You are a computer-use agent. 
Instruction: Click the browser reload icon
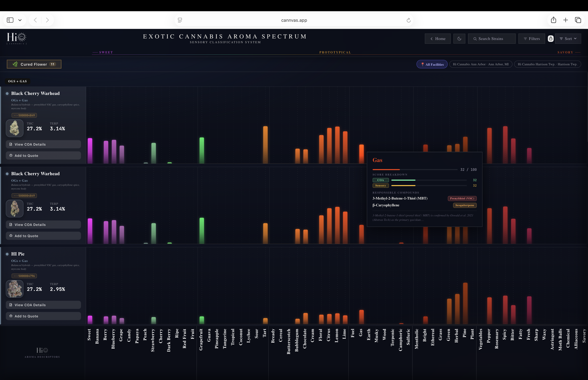point(408,20)
